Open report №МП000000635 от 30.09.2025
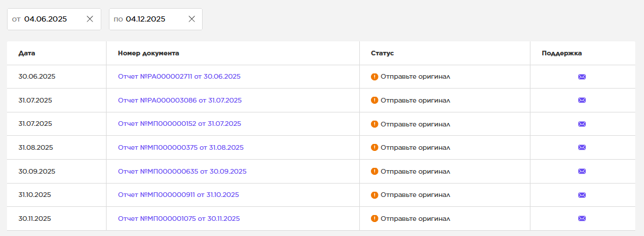Screen dimensions: 644x236 [x=182, y=171]
